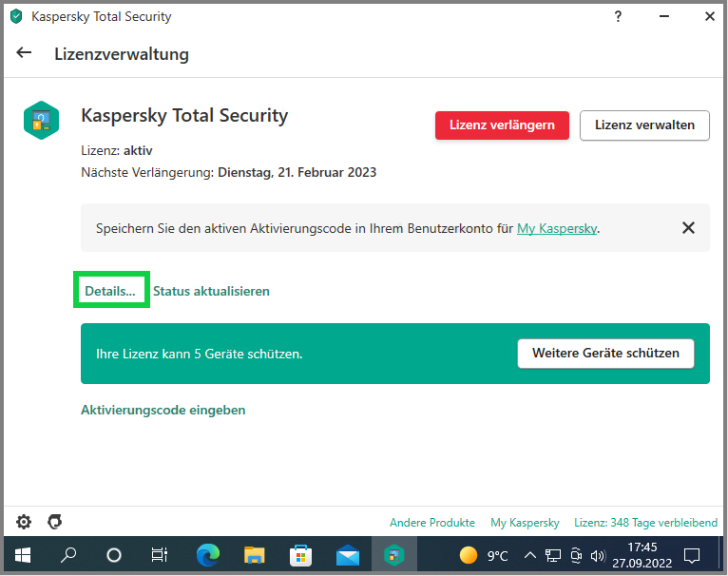The image size is (728, 576).
Task: Click the Lizenzverwaltung heading
Action: pyautogui.click(x=122, y=54)
